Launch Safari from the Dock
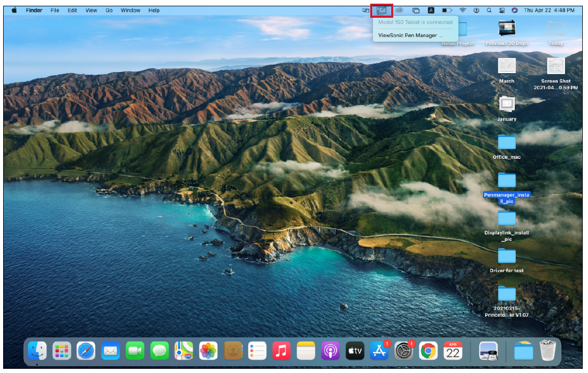The width and height of the screenshot is (588, 373). [86, 351]
